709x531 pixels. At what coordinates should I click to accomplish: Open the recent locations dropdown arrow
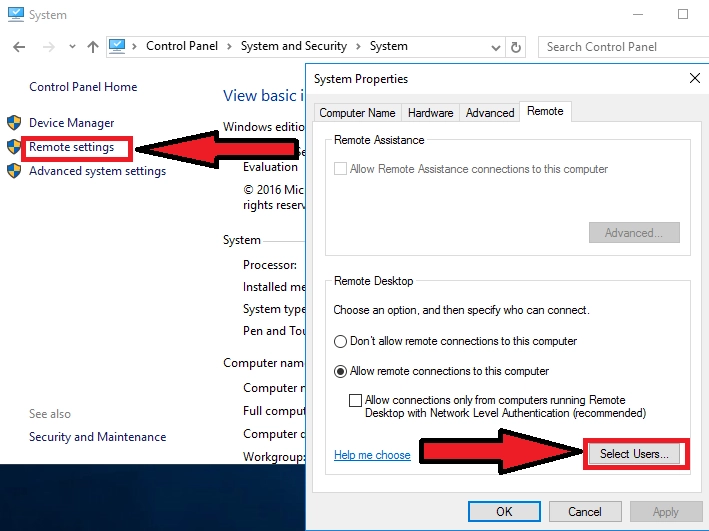point(72,47)
